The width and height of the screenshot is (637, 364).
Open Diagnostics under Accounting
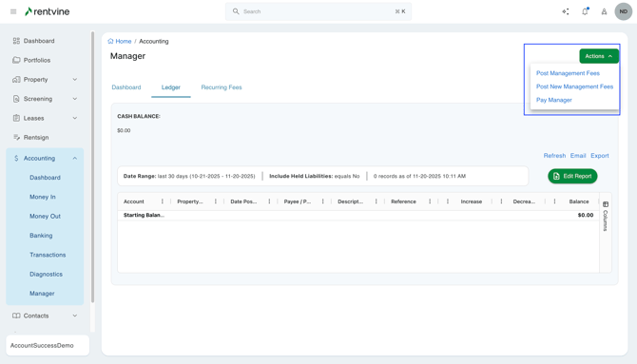46,275
